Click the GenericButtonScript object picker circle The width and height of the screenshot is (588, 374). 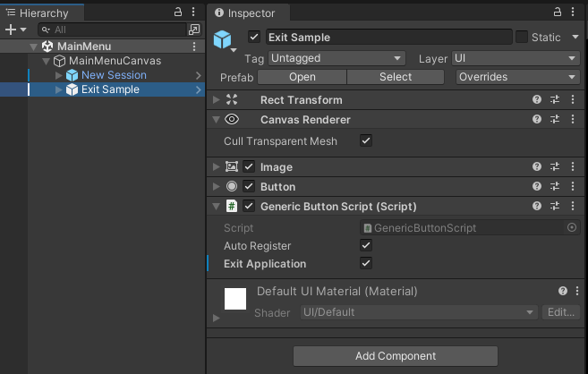[572, 227]
